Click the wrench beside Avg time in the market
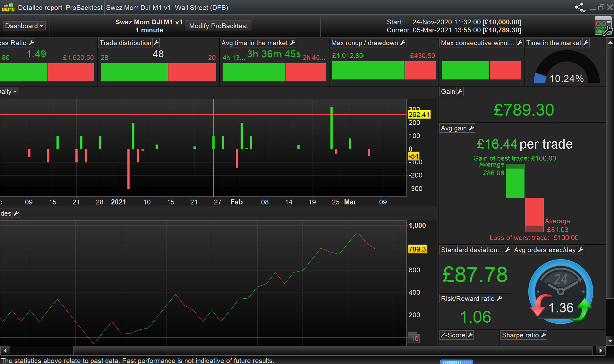Viewport: 614px width, 364px height. point(293,43)
